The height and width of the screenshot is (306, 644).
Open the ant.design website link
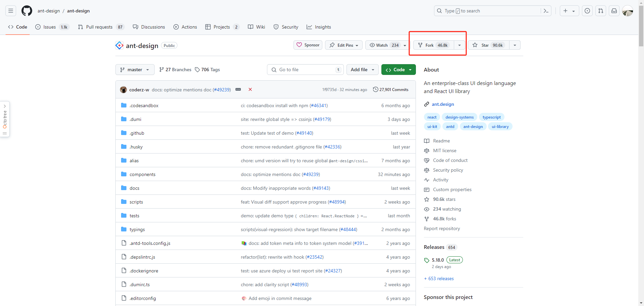(443, 104)
